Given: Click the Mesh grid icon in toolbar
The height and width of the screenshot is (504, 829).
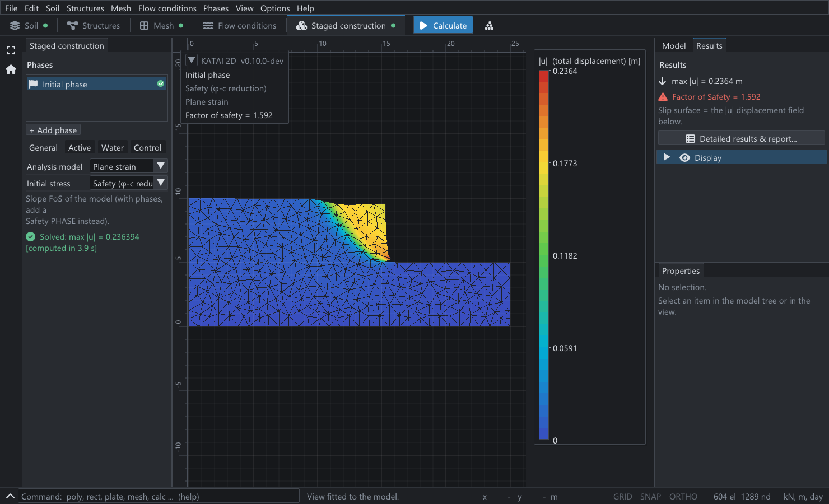Looking at the screenshot, I should 144,26.
